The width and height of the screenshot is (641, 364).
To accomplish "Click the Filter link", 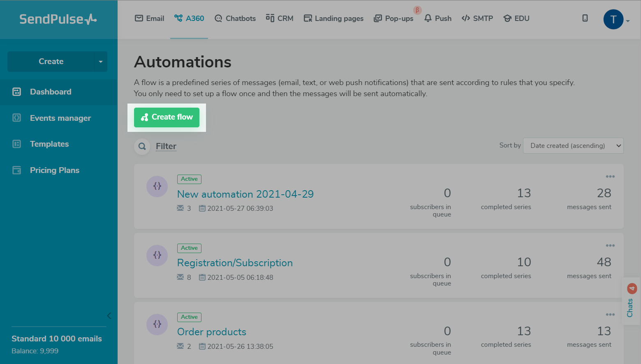I will coord(166,146).
